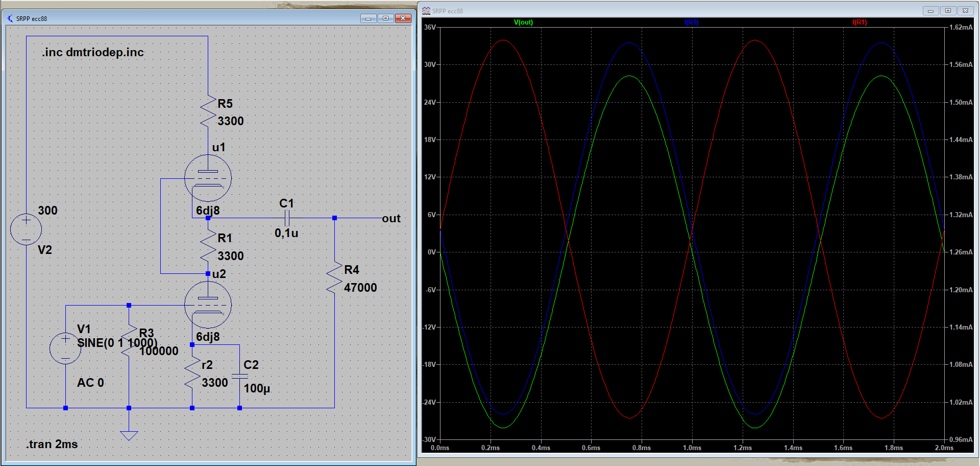Select the V2 voltage source symbol
Viewport: 980px width, 466px height.
point(26,229)
